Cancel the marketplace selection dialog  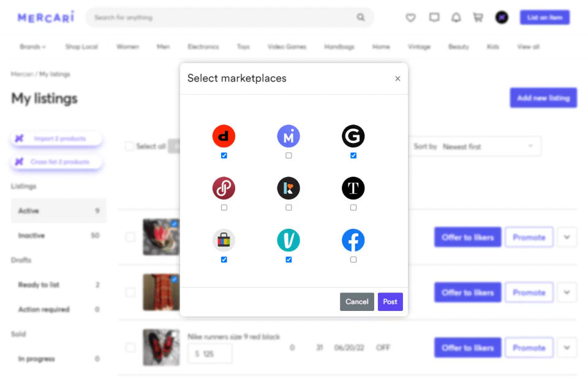(356, 302)
